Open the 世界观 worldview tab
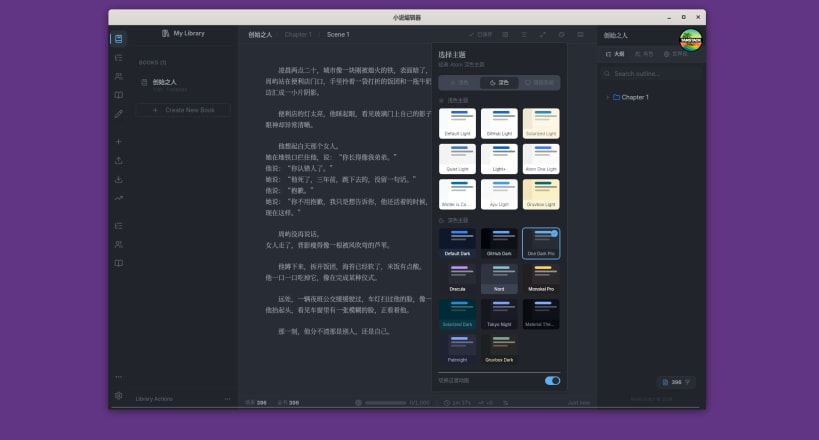The image size is (819, 440). click(675, 54)
